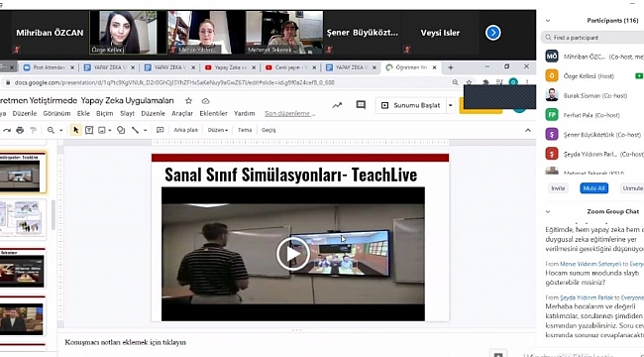This screenshot has height=357, width=644.
Task: Click the insert image icon
Action: (x=101, y=130)
